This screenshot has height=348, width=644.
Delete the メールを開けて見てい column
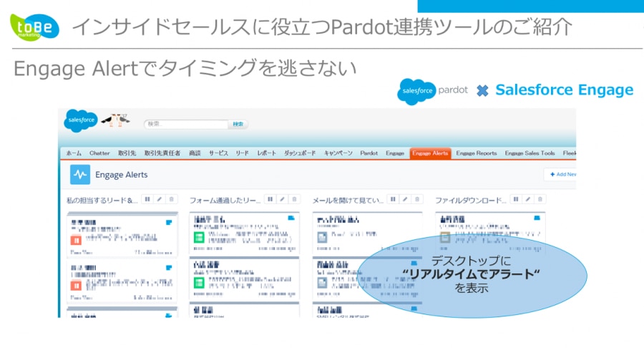point(417,200)
